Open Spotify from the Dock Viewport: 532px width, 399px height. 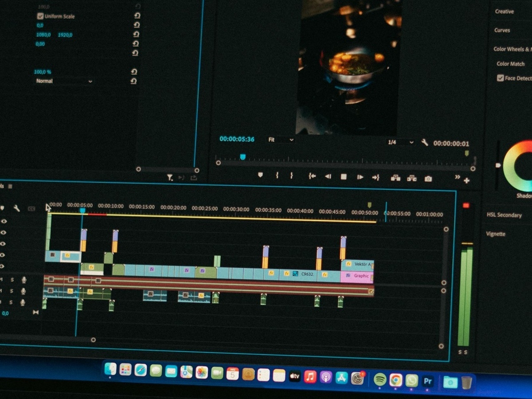click(379, 379)
